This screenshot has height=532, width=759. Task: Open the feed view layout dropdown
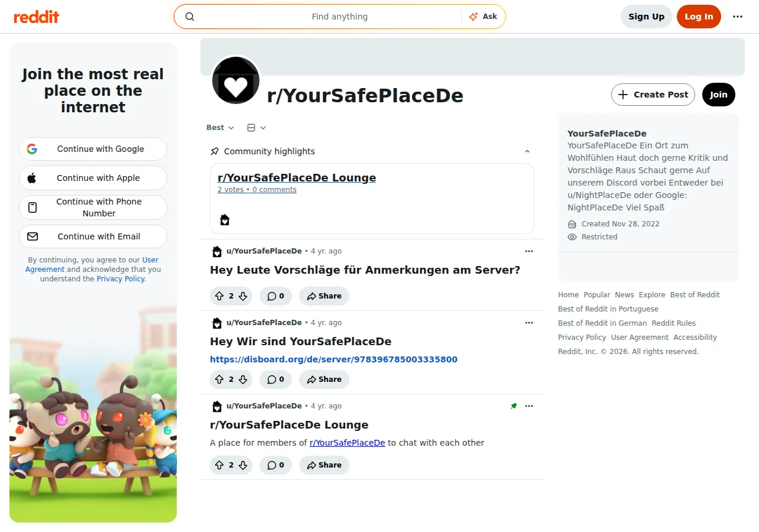(x=257, y=128)
